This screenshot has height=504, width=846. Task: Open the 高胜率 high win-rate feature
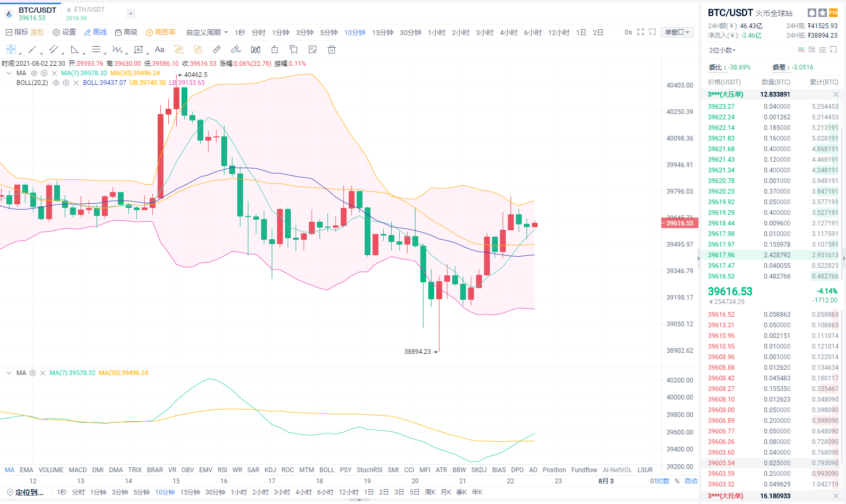coord(161,32)
